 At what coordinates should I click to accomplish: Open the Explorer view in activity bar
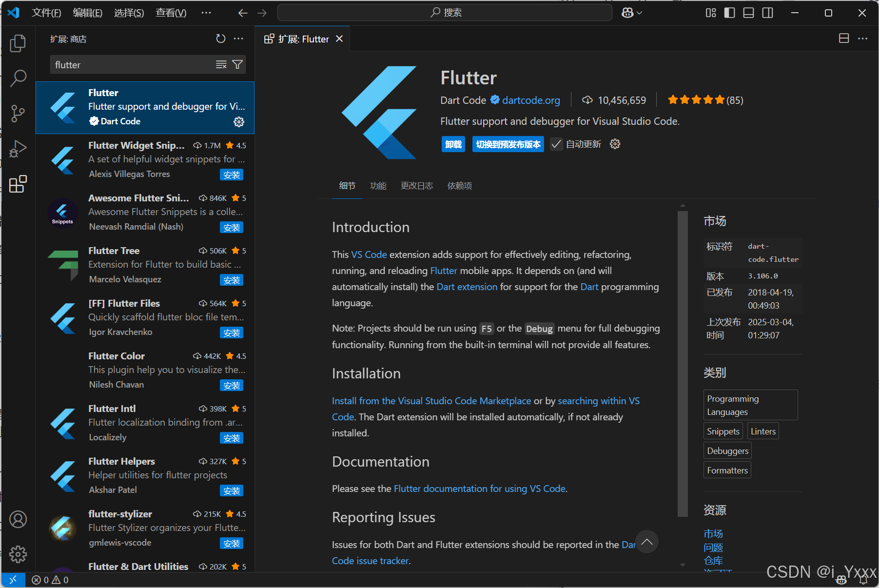coord(18,43)
